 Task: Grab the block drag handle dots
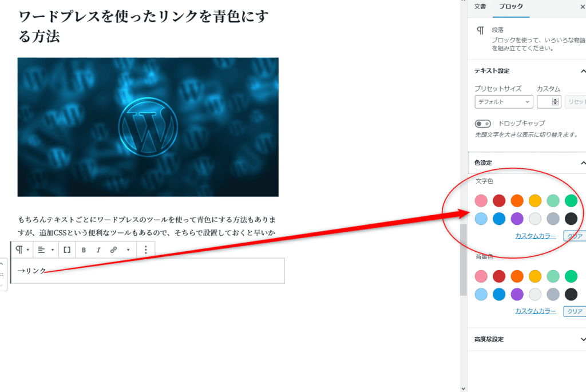click(2, 275)
